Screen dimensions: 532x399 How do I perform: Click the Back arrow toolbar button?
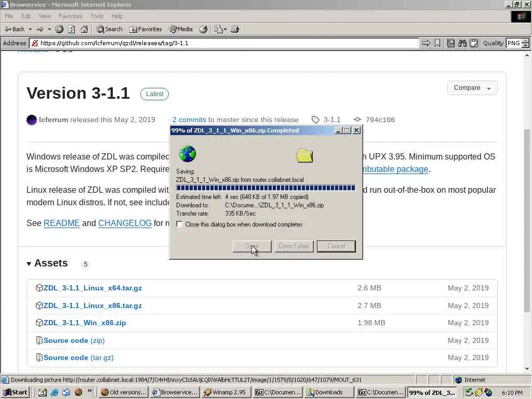(x=14, y=29)
